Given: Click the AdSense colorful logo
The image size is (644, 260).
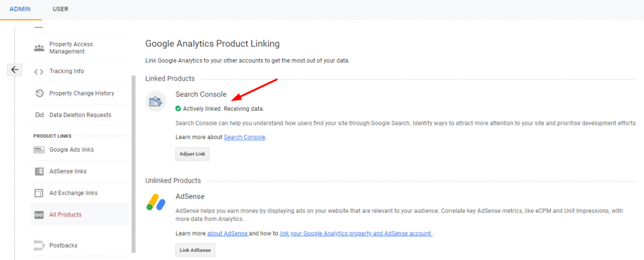Looking at the screenshot, I should [x=156, y=201].
